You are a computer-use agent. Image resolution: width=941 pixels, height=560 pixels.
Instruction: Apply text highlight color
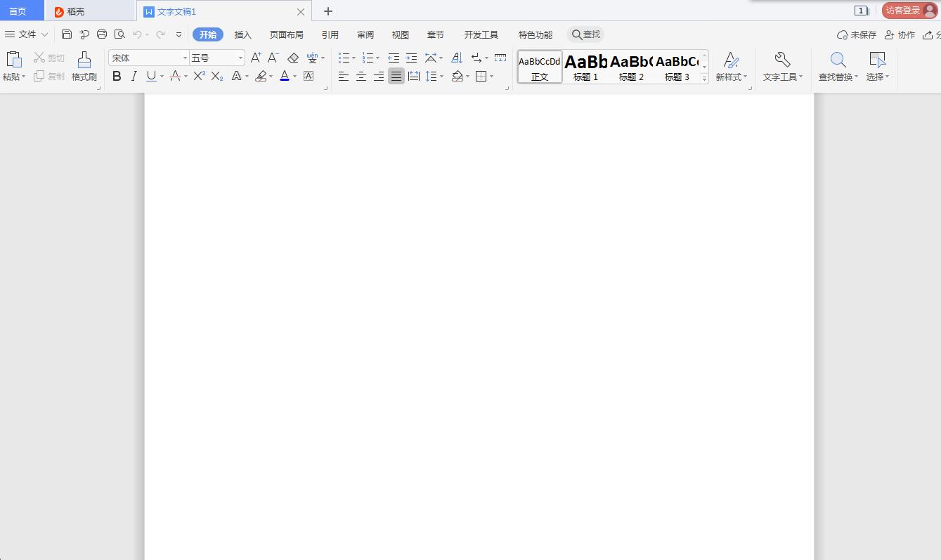click(261, 76)
